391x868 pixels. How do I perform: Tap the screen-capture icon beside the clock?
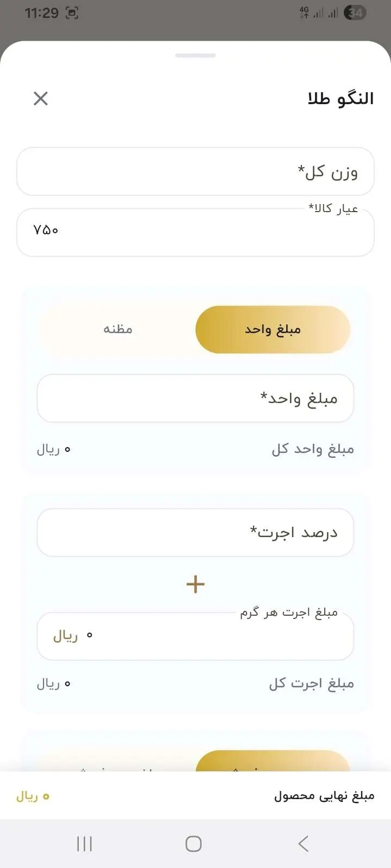pos(72,13)
